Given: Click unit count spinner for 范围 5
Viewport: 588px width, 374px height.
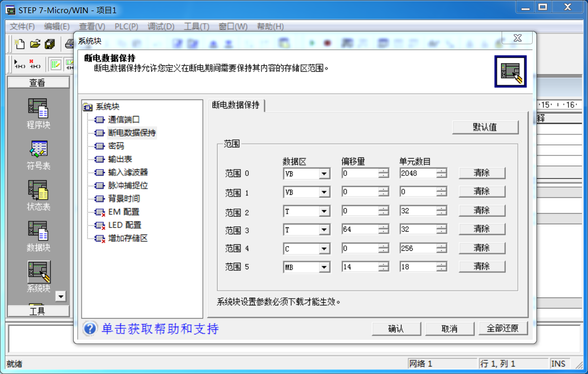Looking at the screenshot, I should 442,267.
